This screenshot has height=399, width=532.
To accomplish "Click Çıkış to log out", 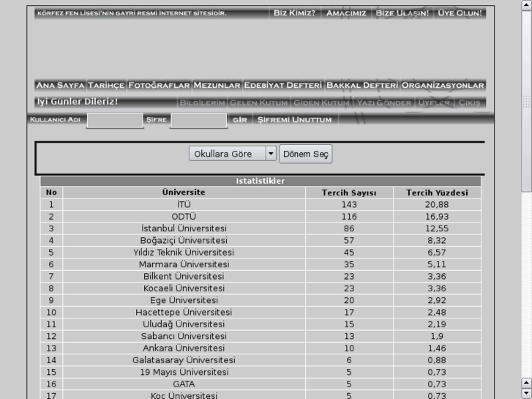I will click(x=470, y=102).
